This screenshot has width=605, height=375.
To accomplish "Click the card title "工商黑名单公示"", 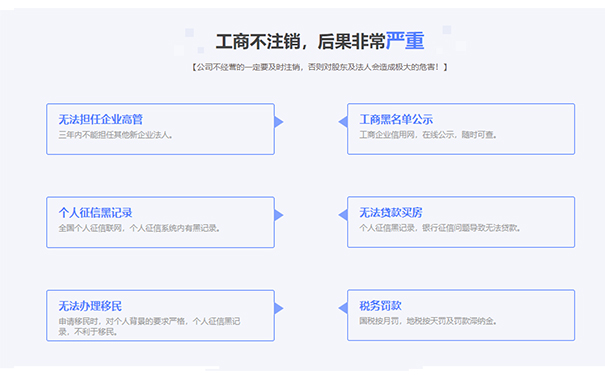I will [396, 120].
